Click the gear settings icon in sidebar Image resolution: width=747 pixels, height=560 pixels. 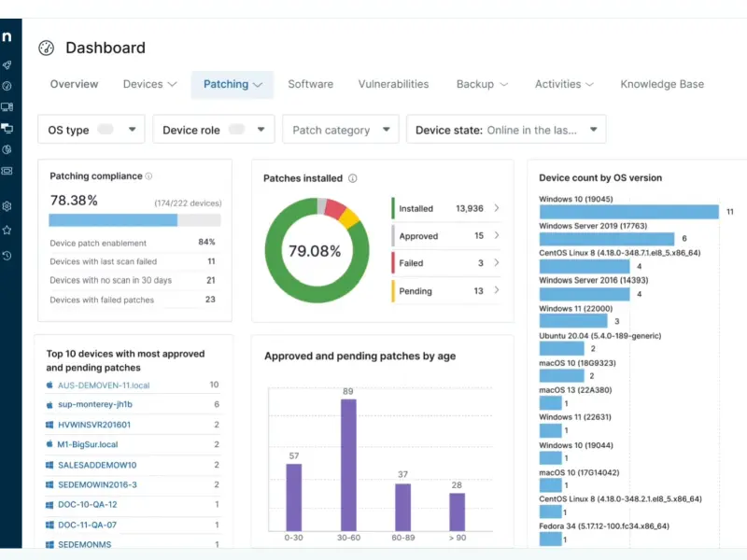click(x=7, y=206)
